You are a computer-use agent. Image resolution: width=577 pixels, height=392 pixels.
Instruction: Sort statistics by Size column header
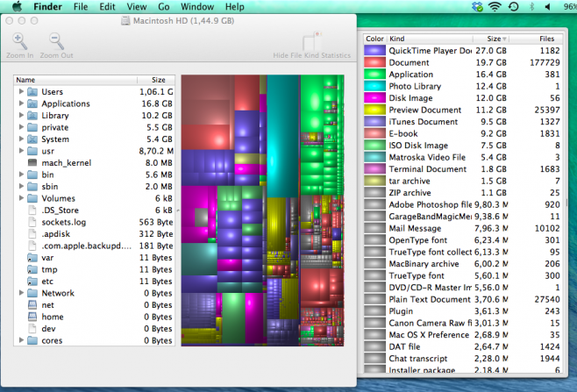[491, 39]
